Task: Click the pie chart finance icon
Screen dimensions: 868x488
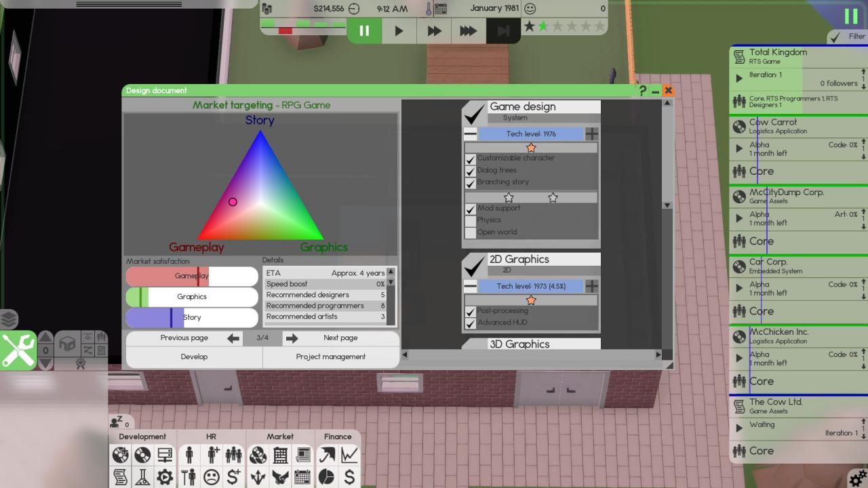Action: click(327, 477)
